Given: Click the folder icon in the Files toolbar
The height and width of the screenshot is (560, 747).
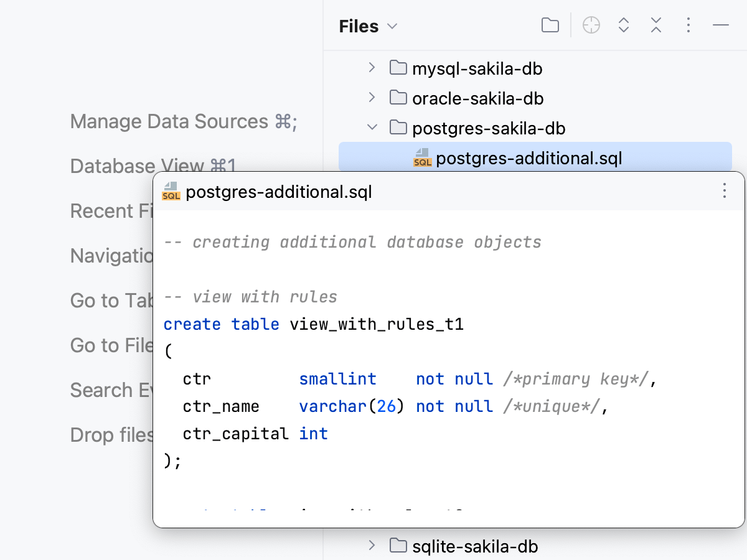Looking at the screenshot, I should (550, 26).
